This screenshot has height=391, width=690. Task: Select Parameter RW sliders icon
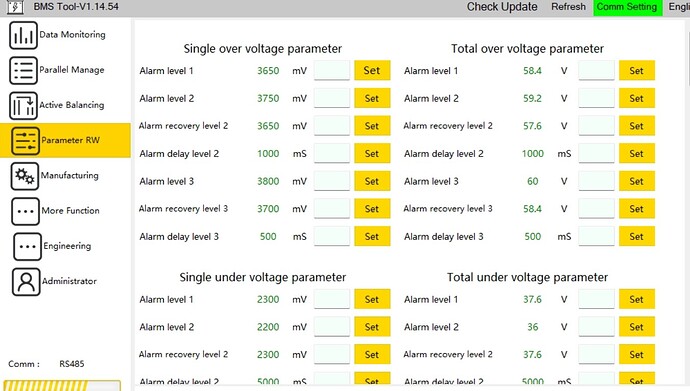pyautogui.click(x=26, y=141)
